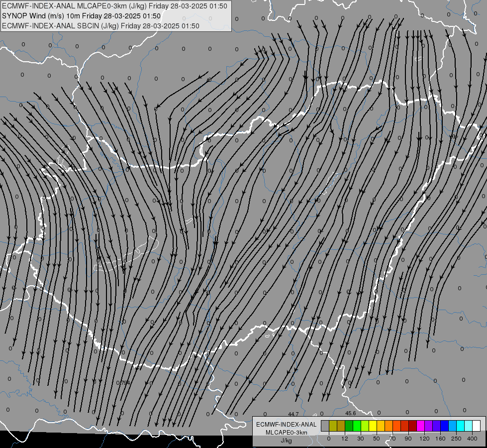
Task: Click the J/kg unit label in legend
Action: (287, 441)
